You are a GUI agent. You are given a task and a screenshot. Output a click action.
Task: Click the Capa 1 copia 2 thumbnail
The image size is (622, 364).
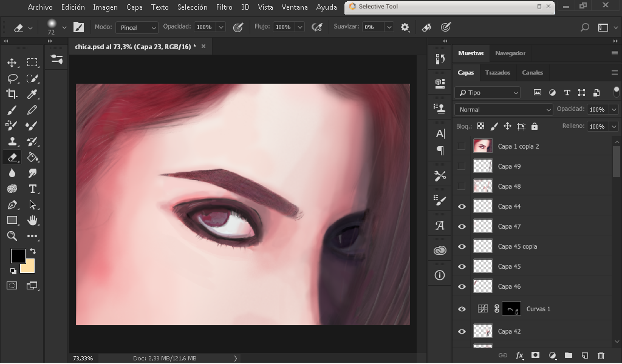click(x=482, y=146)
